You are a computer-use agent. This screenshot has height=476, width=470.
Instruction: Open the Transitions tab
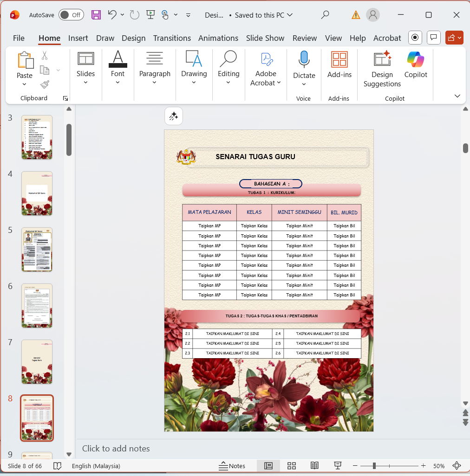point(172,38)
